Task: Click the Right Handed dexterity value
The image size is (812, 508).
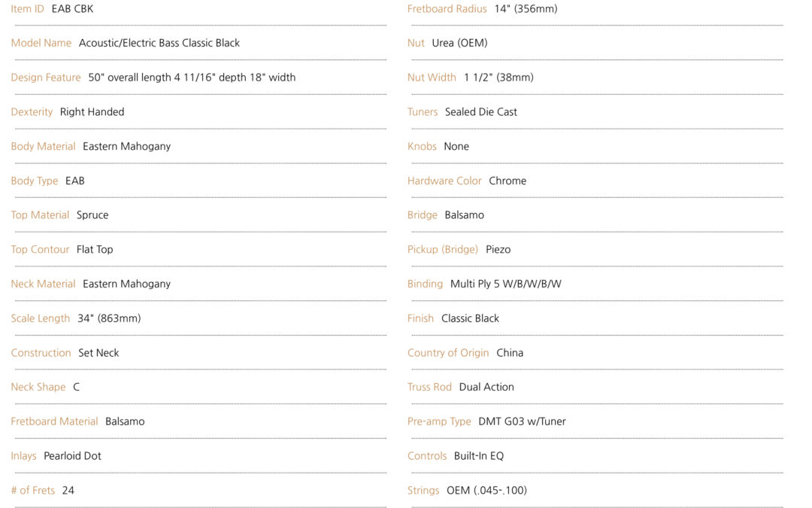Action: 92,112
